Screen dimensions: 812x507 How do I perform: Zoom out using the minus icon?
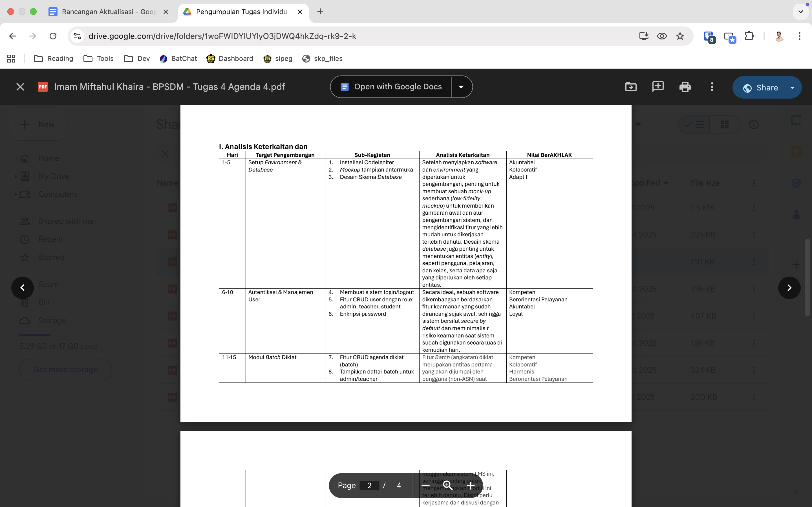point(425,485)
